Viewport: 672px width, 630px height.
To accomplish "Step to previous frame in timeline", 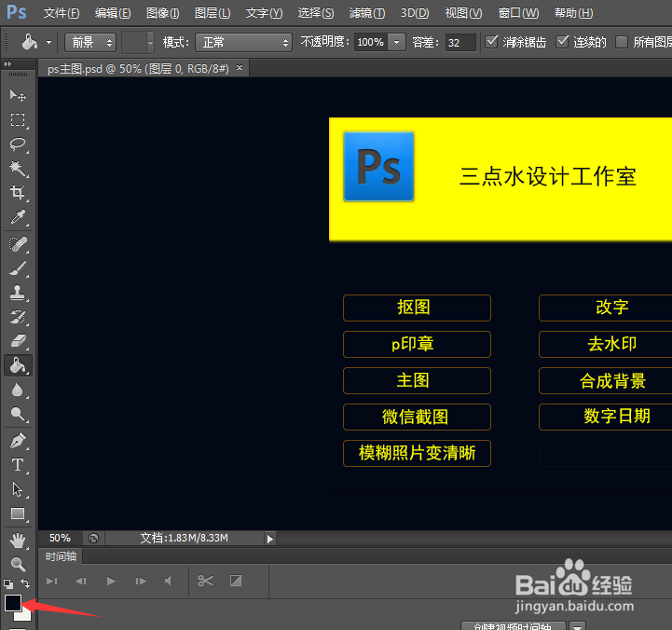I will coord(81,582).
